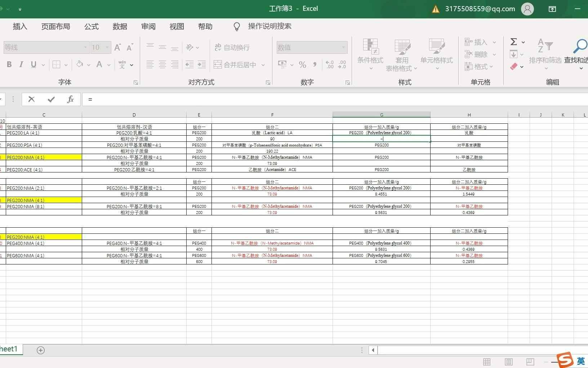588x368 pixels.
Task: Click the decrease font size icon
Action: [x=130, y=47]
